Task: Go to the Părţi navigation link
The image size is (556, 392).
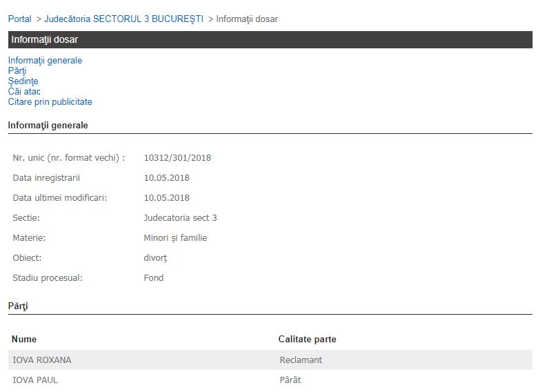Action: 17,71
